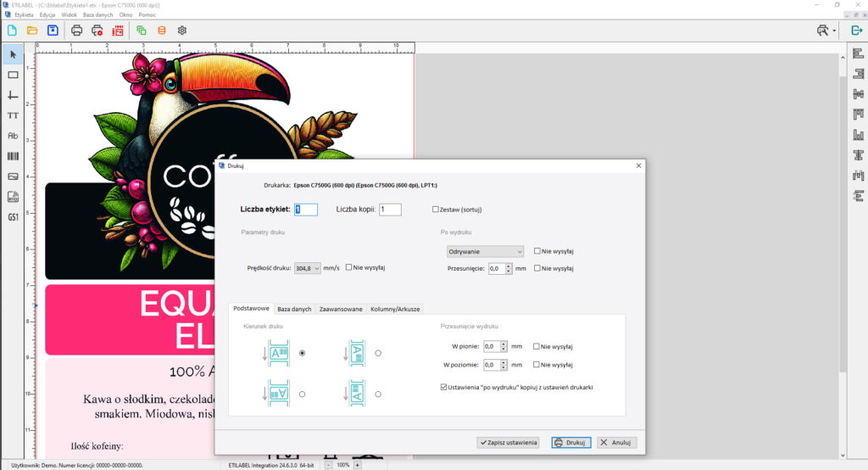Viewport: 868px width, 470px height.
Task: Open the Okno menu
Action: pos(125,15)
